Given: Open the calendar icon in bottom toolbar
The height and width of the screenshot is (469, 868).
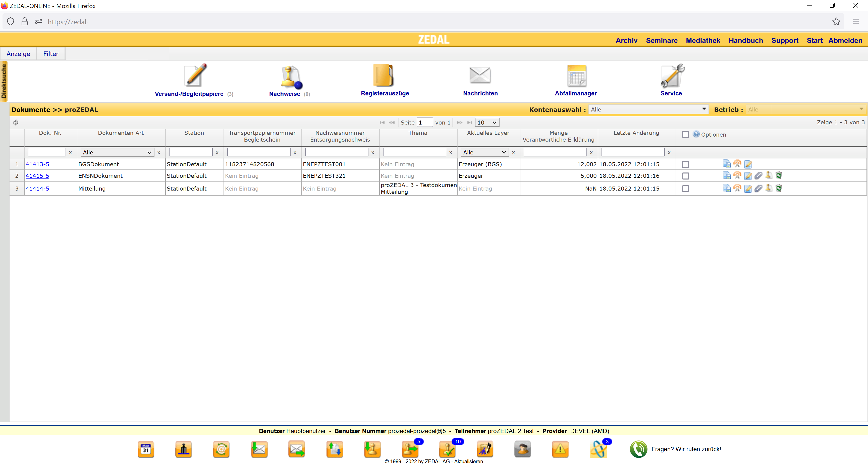Looking at the screenshot, I should [x=146, y=449].
